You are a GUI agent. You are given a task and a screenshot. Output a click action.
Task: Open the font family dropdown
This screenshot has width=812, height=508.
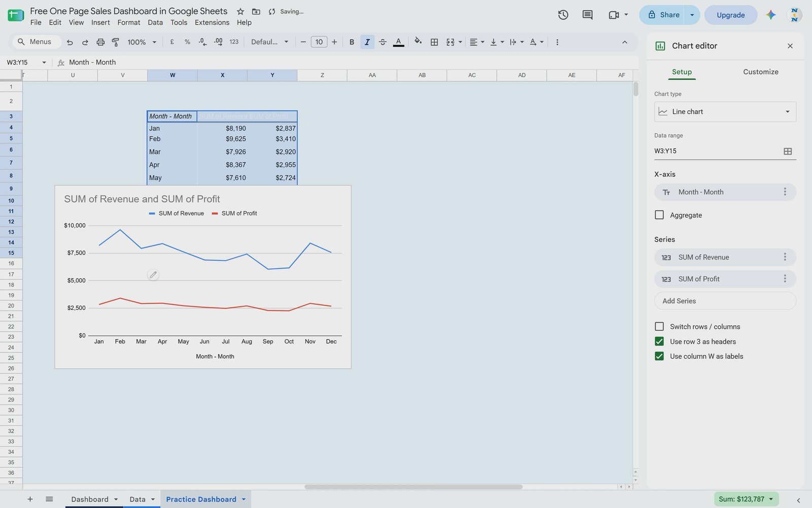tap(270, 42)
